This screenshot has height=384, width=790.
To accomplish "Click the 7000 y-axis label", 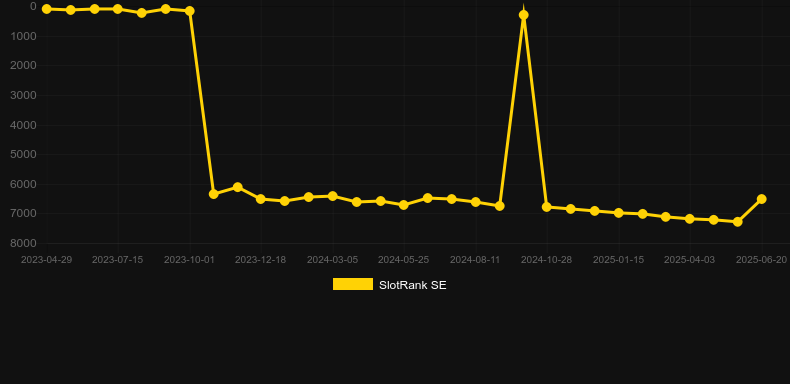I will (x=24, y=214).
